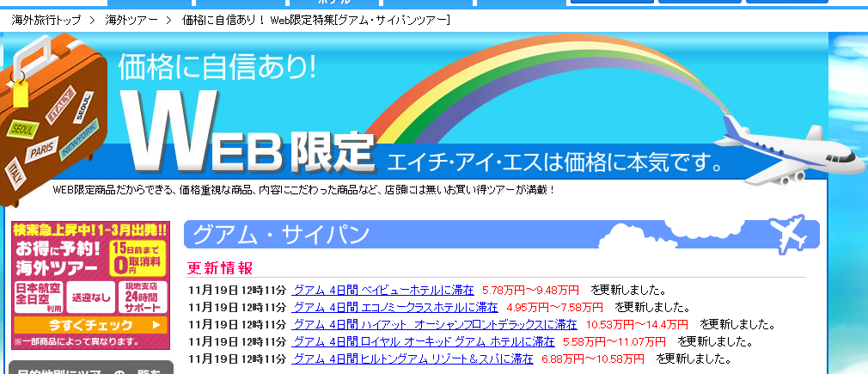Viewport: 868px width, 374px height.
Task: Open グアム 4日間 ロイヤル オーキッド グアム link
Action: [x=424, y=341]
